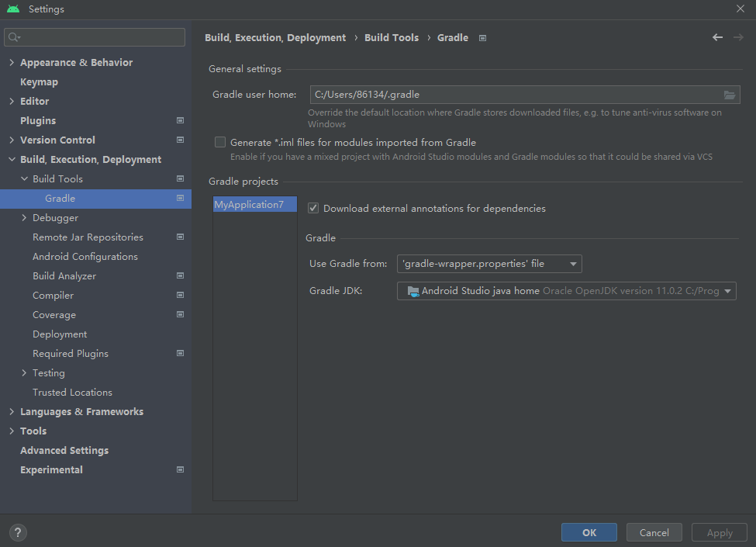Screen dimensions: 756x547
Task: Select Coverage settings
Action: click(x=54, y=315)
